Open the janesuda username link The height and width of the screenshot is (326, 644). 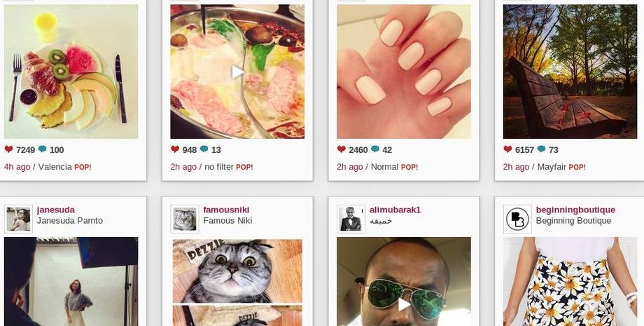click(56, 210)
